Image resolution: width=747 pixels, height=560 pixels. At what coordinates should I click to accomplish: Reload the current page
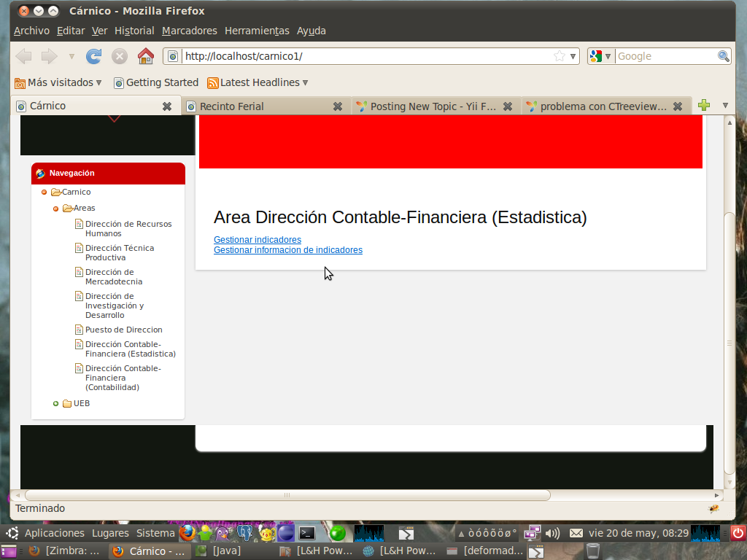[93, 56]
